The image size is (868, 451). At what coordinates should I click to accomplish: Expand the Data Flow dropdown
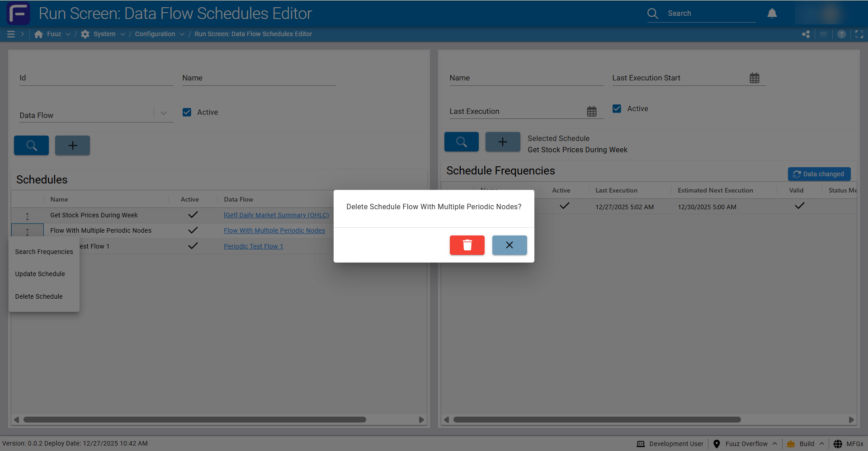coord(164,113)
